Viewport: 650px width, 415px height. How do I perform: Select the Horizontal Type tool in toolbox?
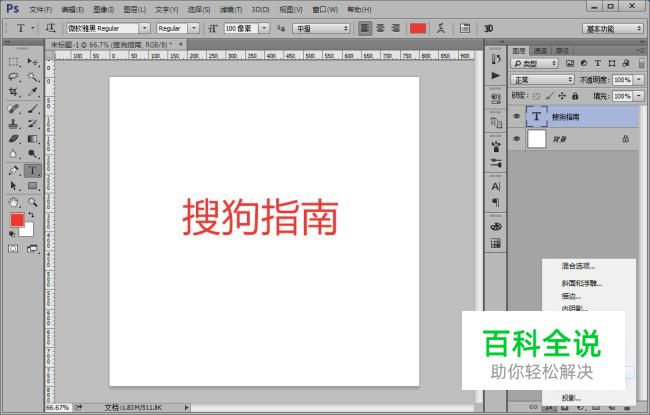coord(32,170)
